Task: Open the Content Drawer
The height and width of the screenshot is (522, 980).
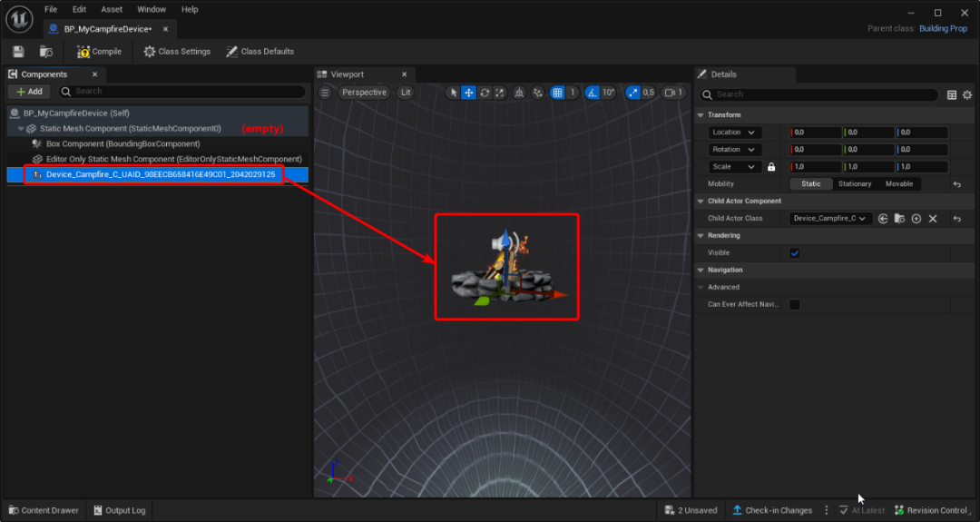Action: (44, 510)
